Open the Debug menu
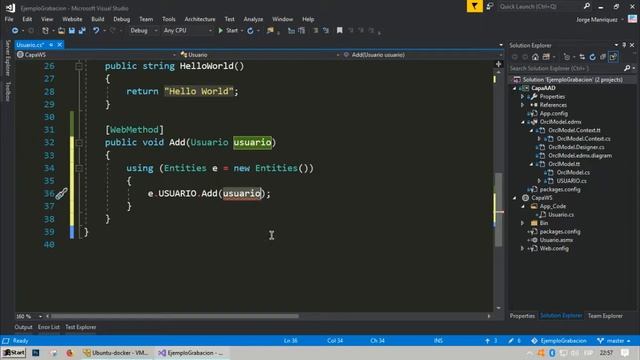Image resolution: width=640 pixels, height=360 pixels. [122, 19]
